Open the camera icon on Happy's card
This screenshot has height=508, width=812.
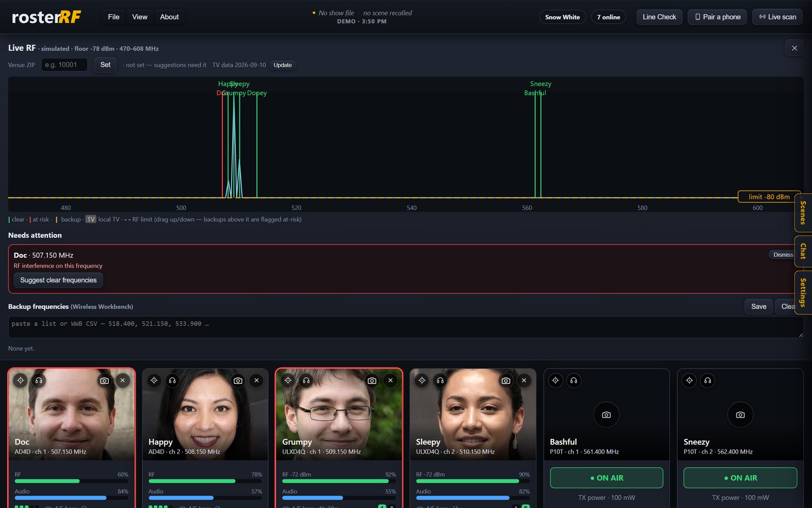click(238, 380)
